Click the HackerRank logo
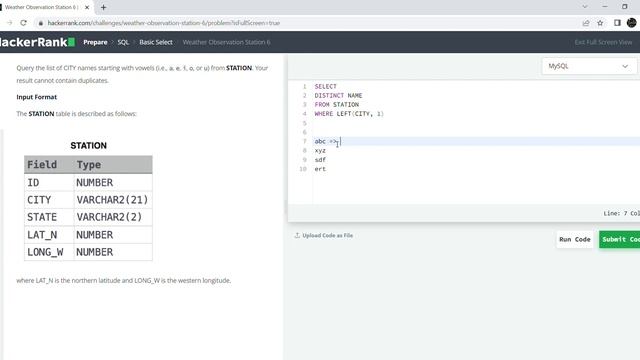640x360 pixels. point(37,42)
